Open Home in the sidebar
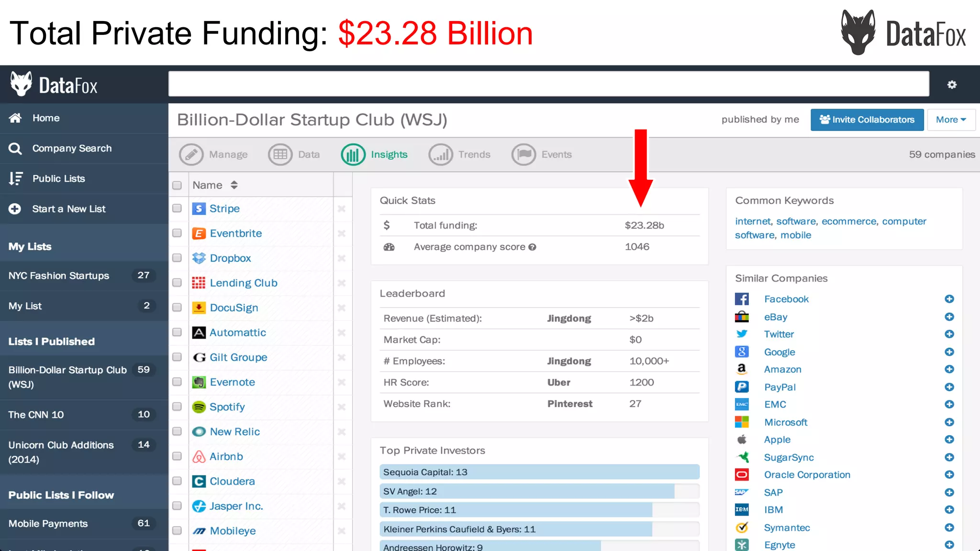980x551 pixels. 84,118
